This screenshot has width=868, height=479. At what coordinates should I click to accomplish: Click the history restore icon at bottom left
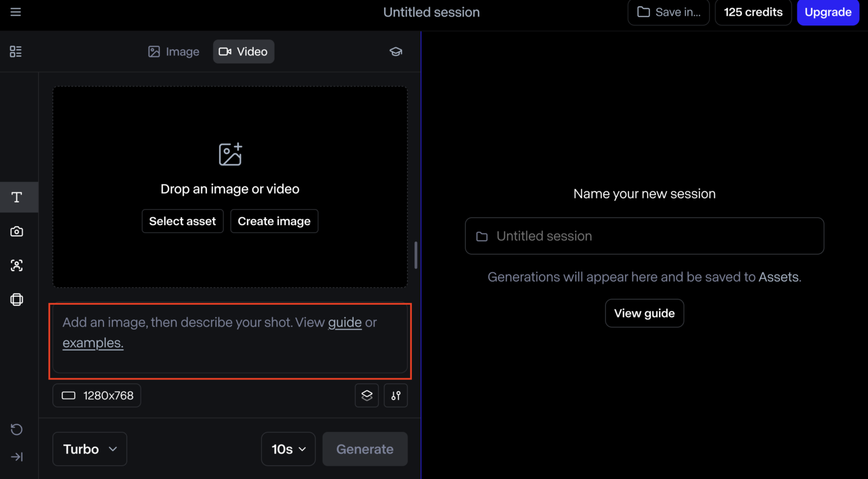click(x=16, y=430)
